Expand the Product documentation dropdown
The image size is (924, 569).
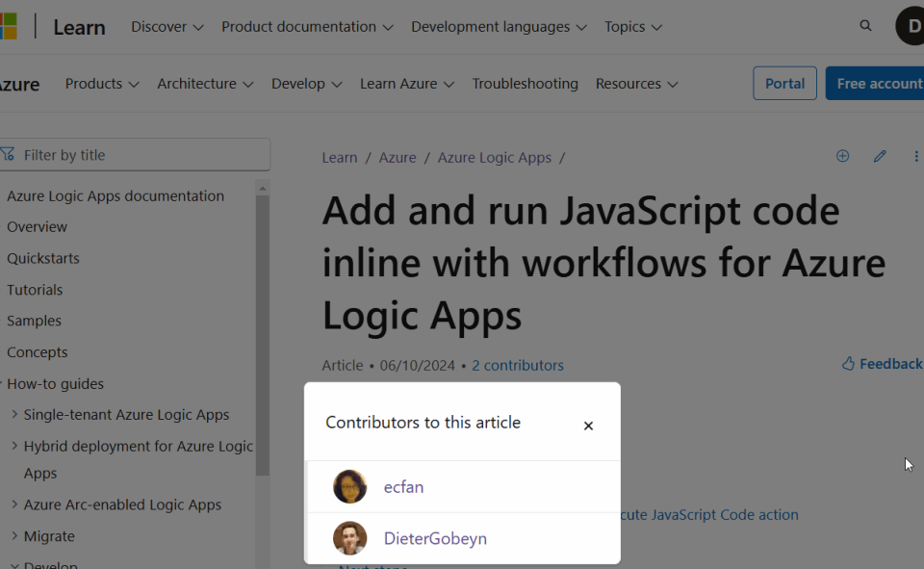point(307,27)
